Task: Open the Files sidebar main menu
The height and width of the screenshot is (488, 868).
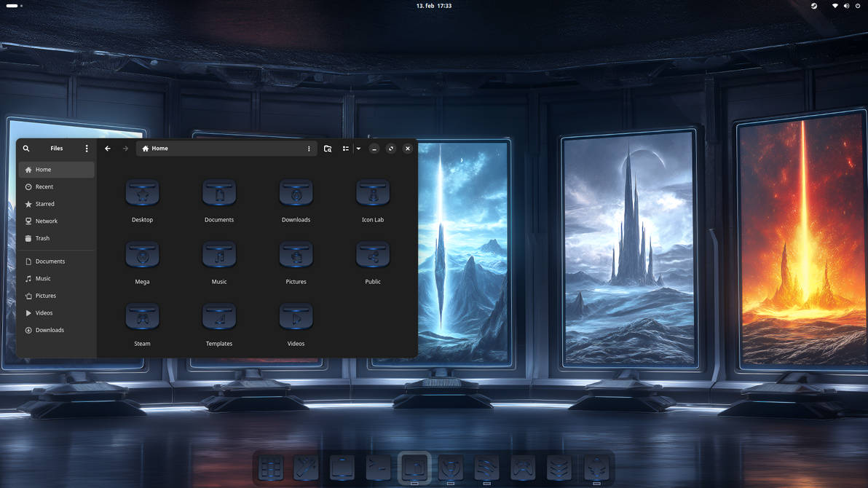Action: (x=87, y=149)
